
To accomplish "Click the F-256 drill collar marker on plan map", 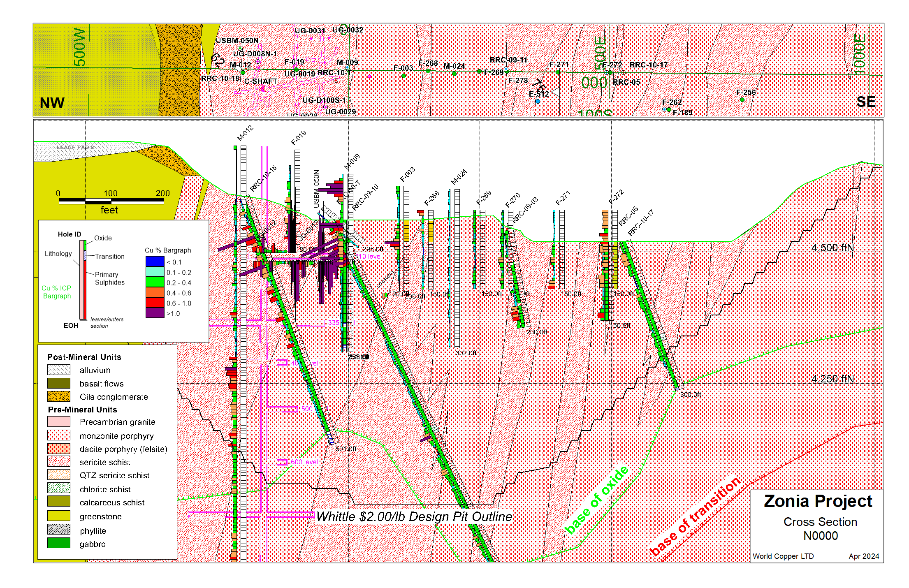I will click(742, 100).
